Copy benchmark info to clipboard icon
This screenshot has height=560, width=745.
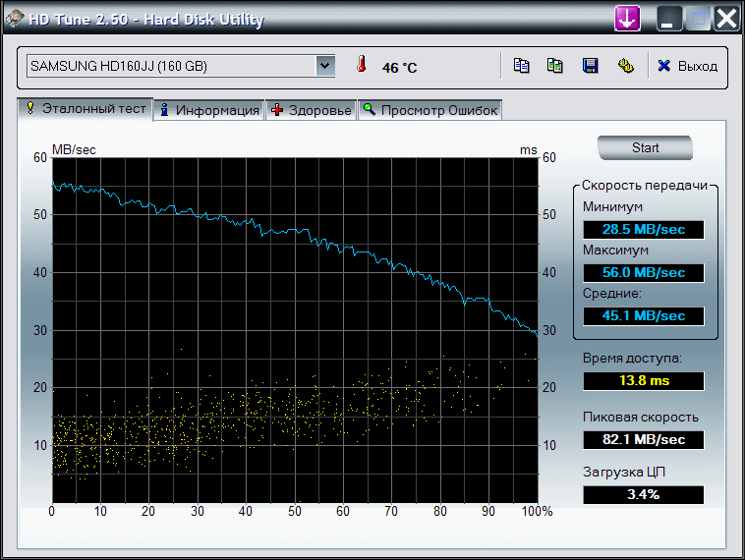(521, 66)
